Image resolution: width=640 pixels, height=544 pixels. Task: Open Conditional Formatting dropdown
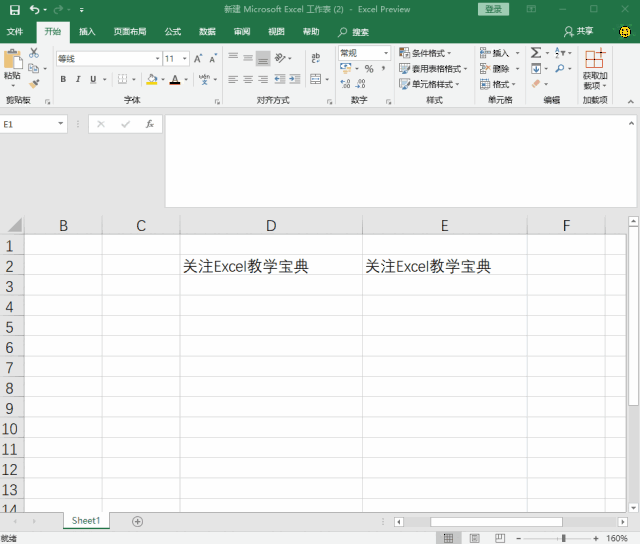pyautogui.click(x=425, y=53)
